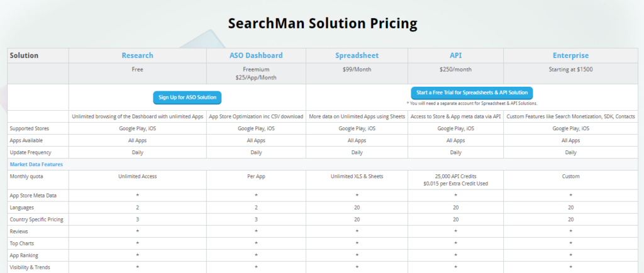Click the App Store Meta Data star under Spreadsheet
This screenshot has width=644, height=273.
(x=357, y=196)
